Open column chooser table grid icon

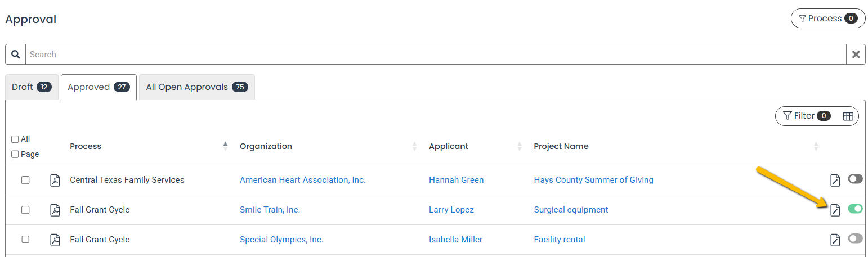click(x=848, y=116)
